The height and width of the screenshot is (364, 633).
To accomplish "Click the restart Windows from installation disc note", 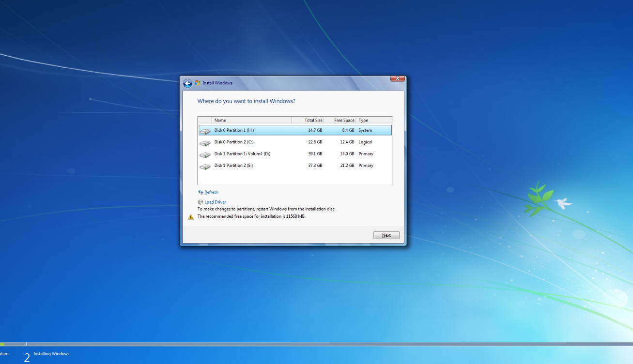I will (x=266, y=209).
